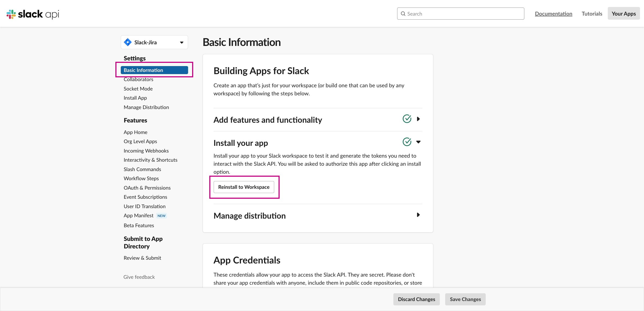The height and width of the screenshot is (311, 644).
Task: Focus the Search input field
Action: (460, 13)
